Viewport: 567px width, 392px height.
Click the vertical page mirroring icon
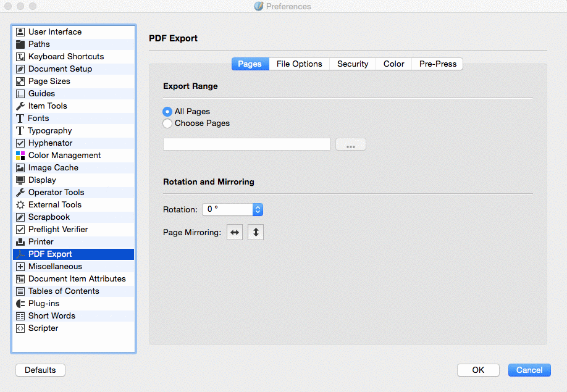pos(256,233)
